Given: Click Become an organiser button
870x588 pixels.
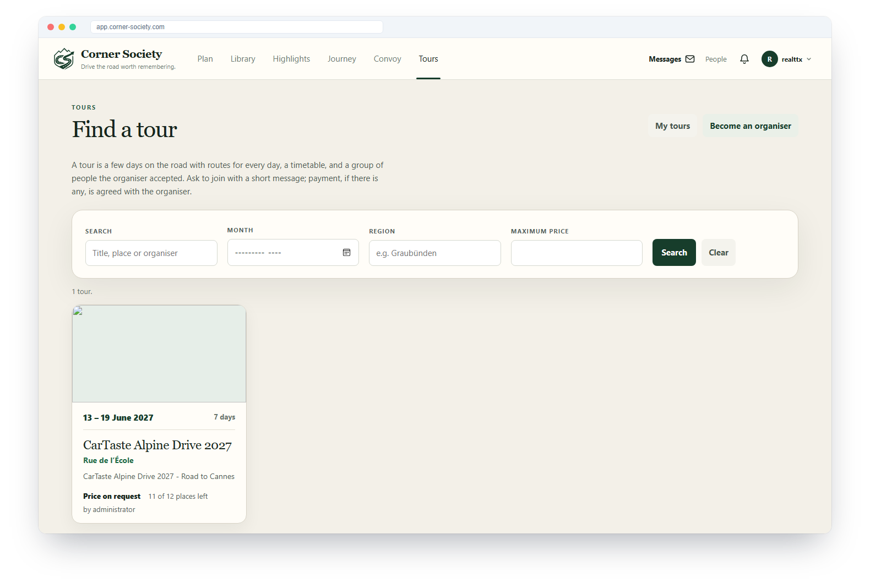Looking at the screenshot, I should (x=751, y=126).
